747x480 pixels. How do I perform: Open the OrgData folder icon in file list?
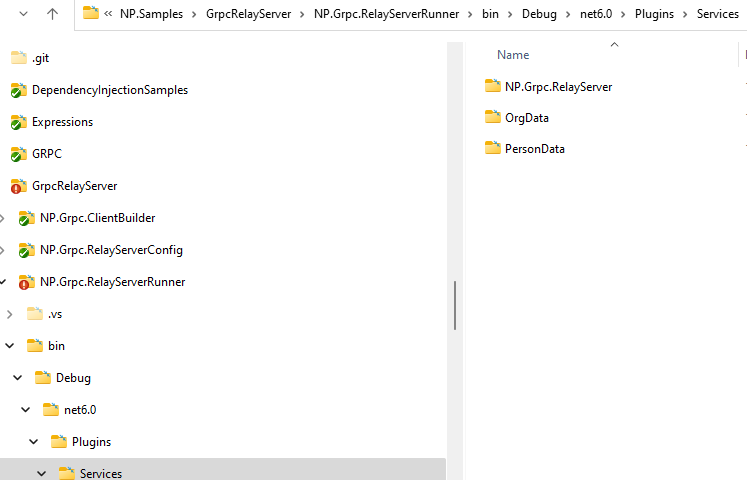493,117
